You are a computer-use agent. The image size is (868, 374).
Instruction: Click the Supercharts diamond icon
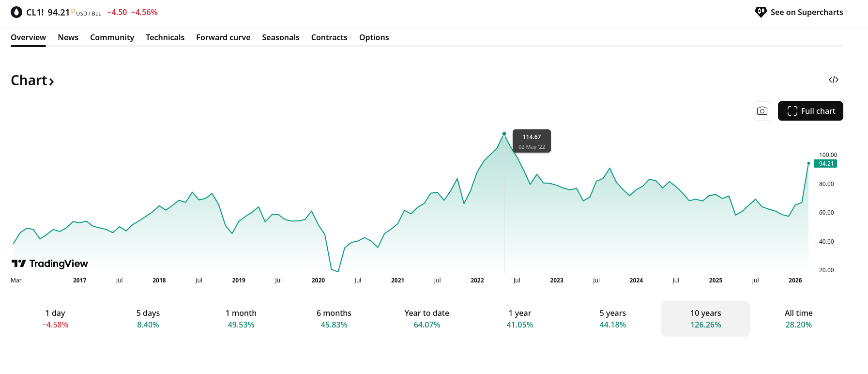[x=761, y=12]
